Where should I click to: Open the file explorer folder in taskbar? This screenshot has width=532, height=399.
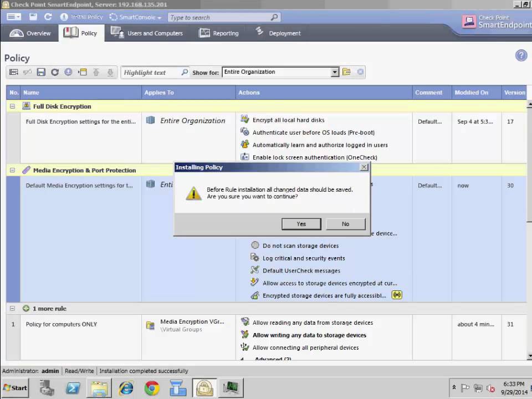(99, 388)
